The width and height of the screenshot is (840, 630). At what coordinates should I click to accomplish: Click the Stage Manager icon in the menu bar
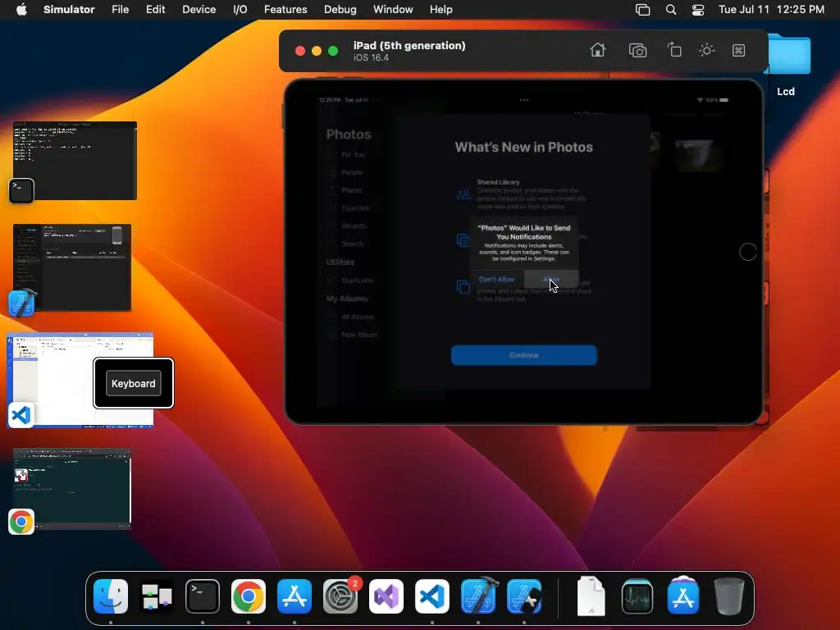pos(642,10)
